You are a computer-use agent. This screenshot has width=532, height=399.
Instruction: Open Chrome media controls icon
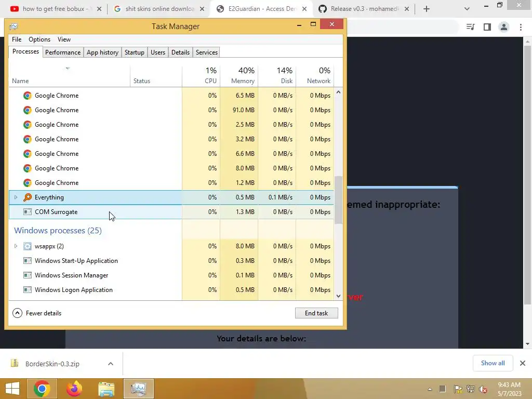click(470, 27)
